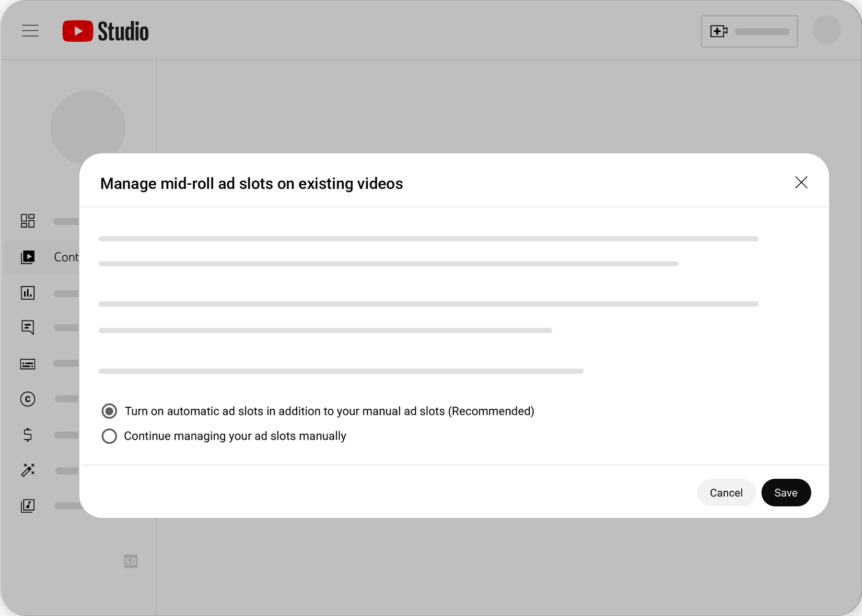Image resolution: width=862 pixels, height=616 pixels.
Task: Open the Earn dollar sign icon
Action: [x=28, y=434]
